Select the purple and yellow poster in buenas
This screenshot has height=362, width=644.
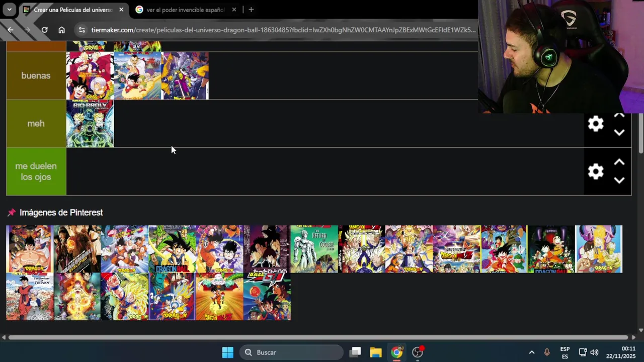click(x=185, y=76)
